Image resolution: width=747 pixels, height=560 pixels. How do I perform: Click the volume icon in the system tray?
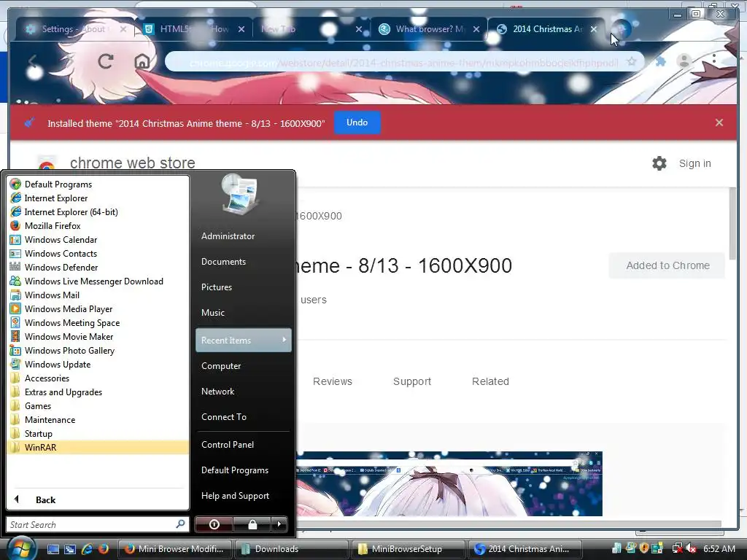(x=692, y=548)
